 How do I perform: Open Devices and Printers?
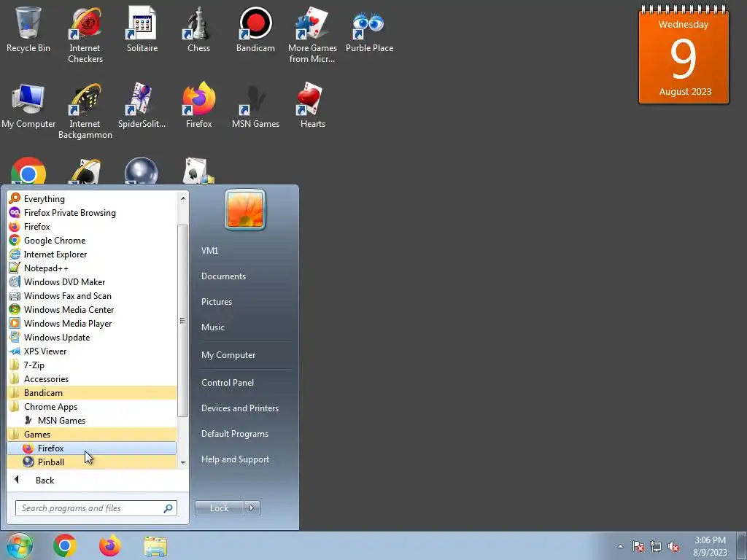(239, 408)
